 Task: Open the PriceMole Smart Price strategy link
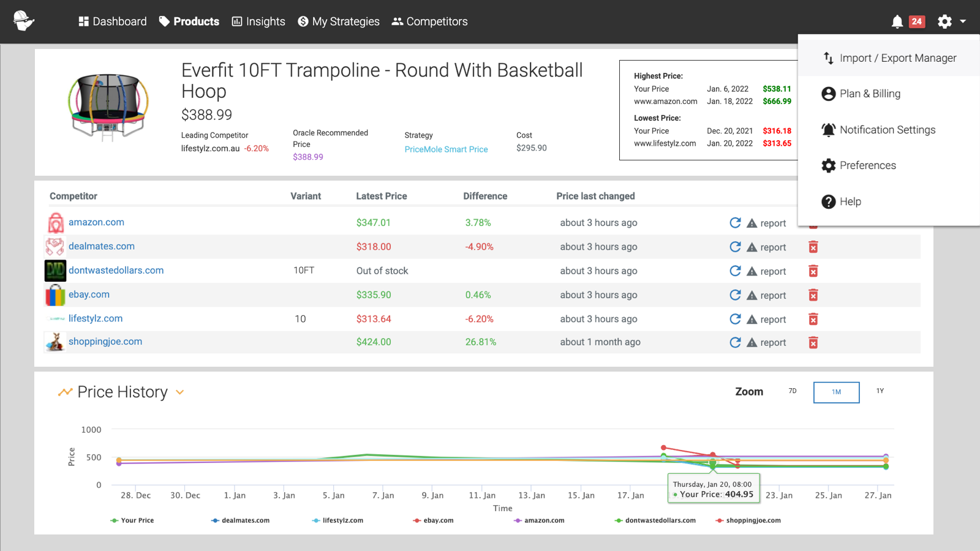445,149
